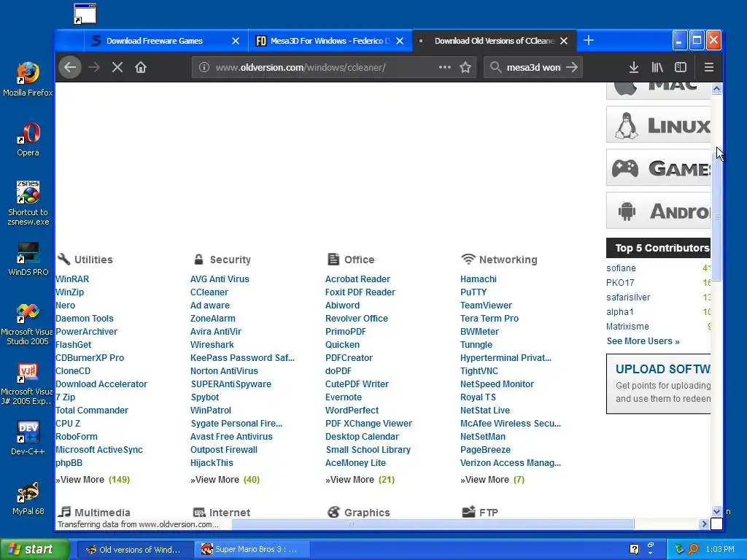
Task: Select the Opera desktop shortcut
Action: pyautogui.click(x=28, y=139)
